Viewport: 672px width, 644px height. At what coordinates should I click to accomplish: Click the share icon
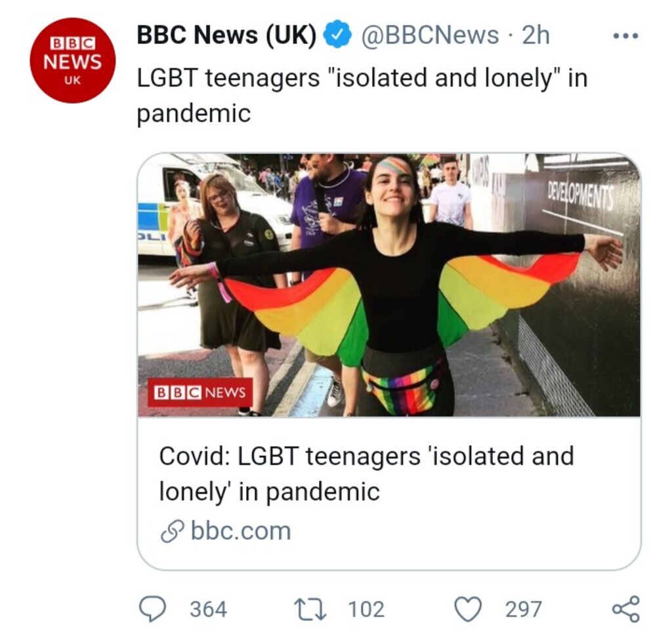coord(625,609)
